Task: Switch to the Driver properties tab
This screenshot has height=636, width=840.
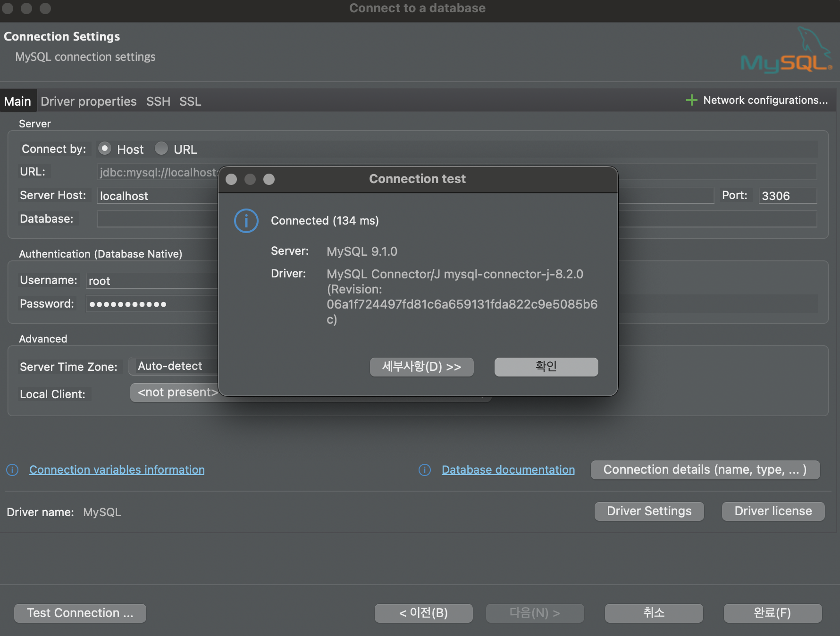Action: [x=88, y=101]
